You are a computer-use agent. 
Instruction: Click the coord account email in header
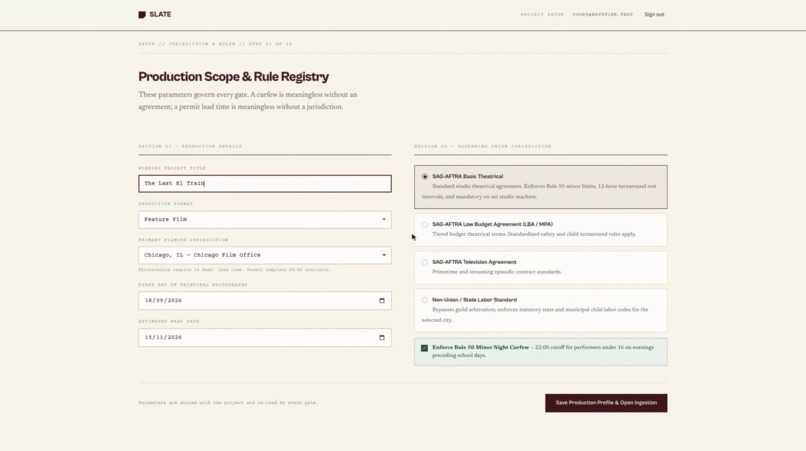pyautogui.click(x=602, y=14)
